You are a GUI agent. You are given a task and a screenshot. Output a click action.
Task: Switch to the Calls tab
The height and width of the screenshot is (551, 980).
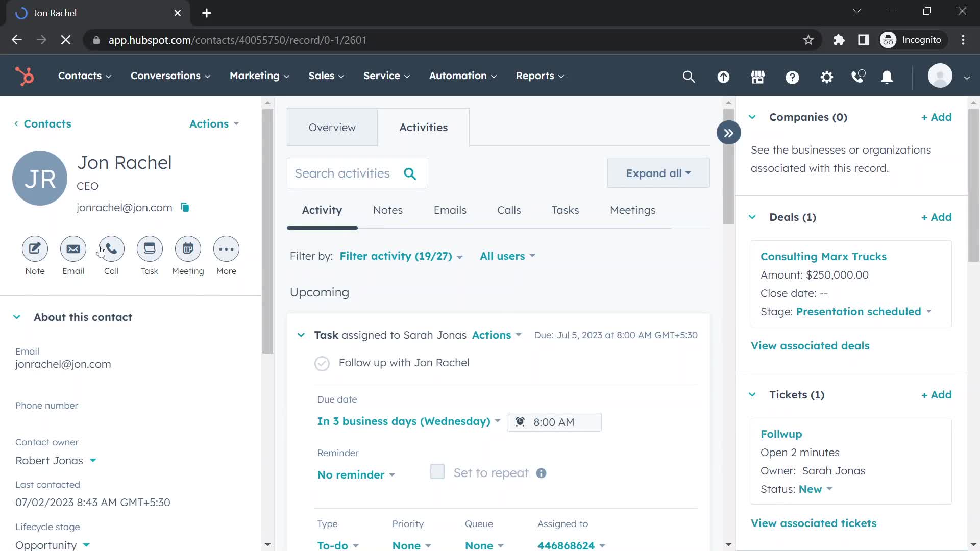tap(509, 210)
